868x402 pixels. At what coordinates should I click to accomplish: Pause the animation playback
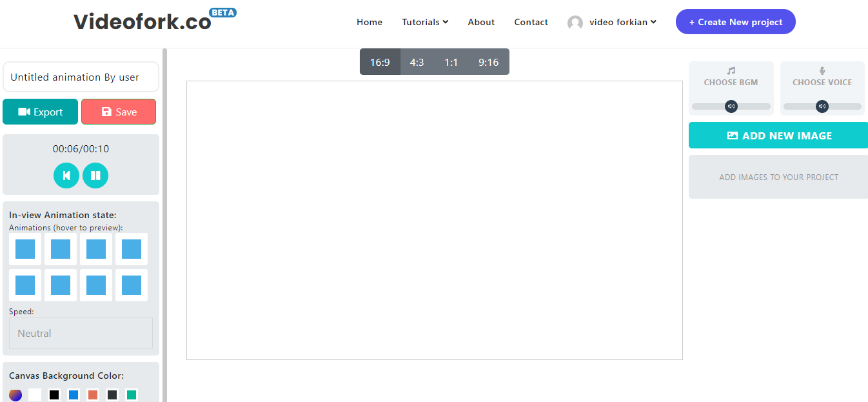pos(95,176)
